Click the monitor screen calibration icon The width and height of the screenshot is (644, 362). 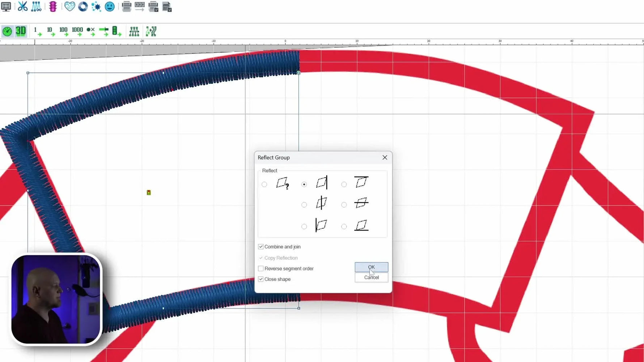click(6, 7)
